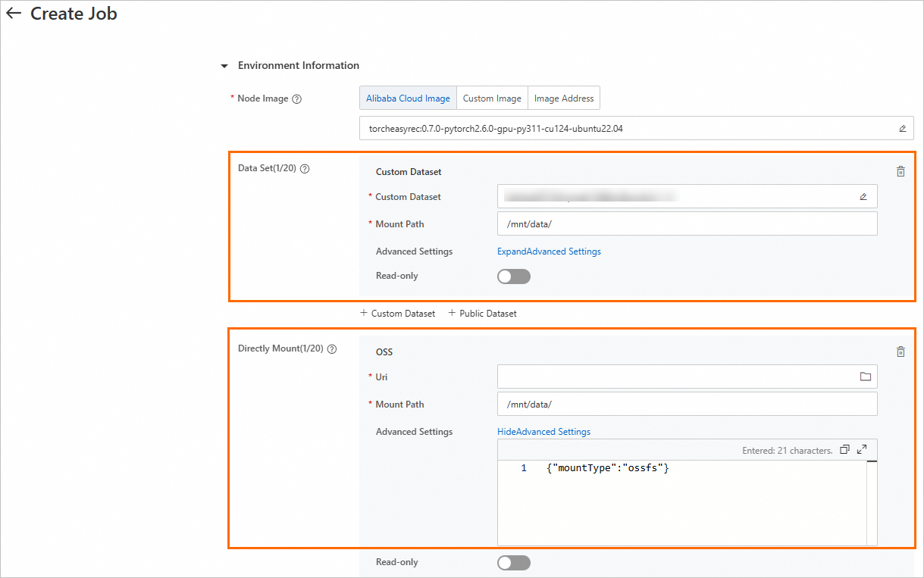
Task: Click the mountType JSON code line
Action: click(607, 468)
